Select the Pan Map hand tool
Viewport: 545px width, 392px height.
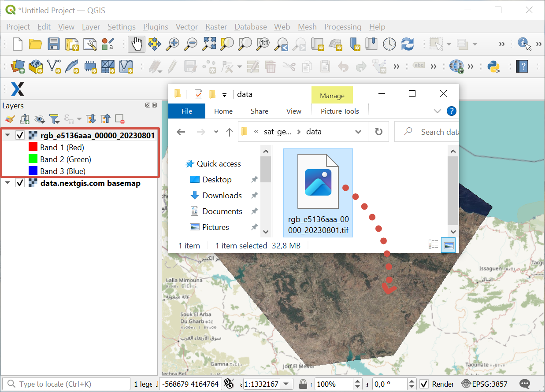coord(137,44)
